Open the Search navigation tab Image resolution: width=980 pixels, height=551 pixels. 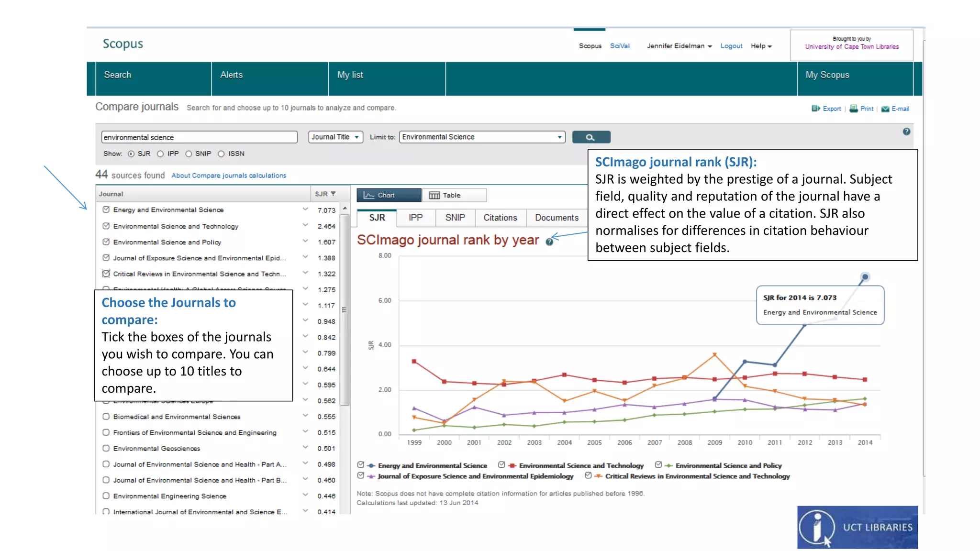154,78
